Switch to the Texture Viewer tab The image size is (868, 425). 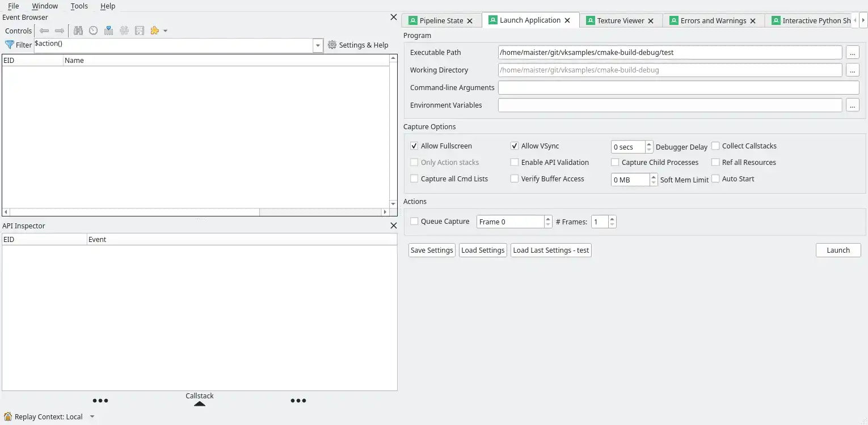(x=620, y=20)
